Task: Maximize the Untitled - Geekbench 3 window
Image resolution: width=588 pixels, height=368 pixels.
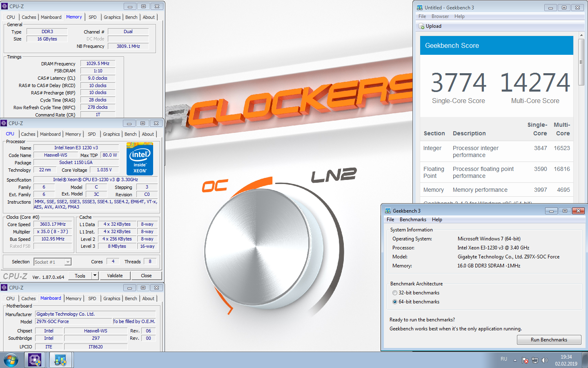Action: tap(564, 7)
